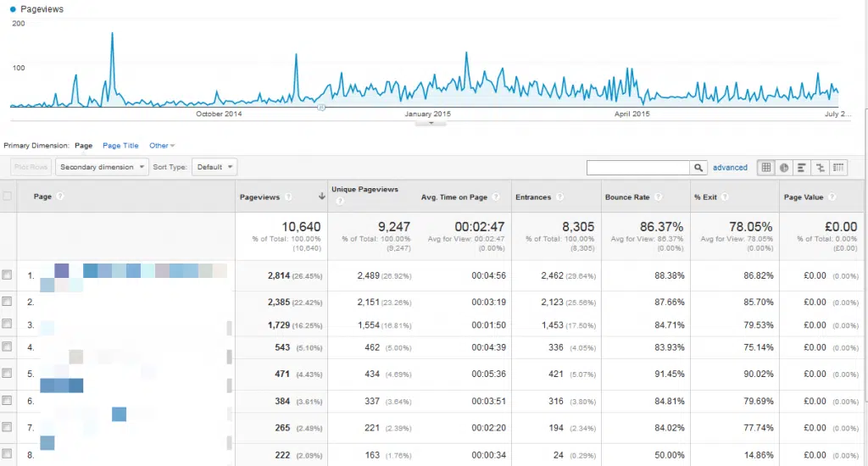Click the sort arrow in Pageviews column
868x466 pixels.
coord(321,197)
